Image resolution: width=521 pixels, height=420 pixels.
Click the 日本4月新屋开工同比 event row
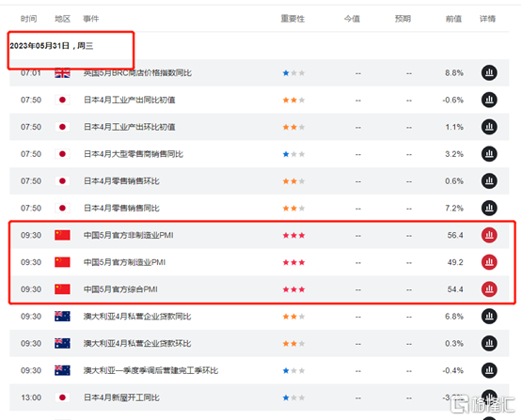click(260, 397)
